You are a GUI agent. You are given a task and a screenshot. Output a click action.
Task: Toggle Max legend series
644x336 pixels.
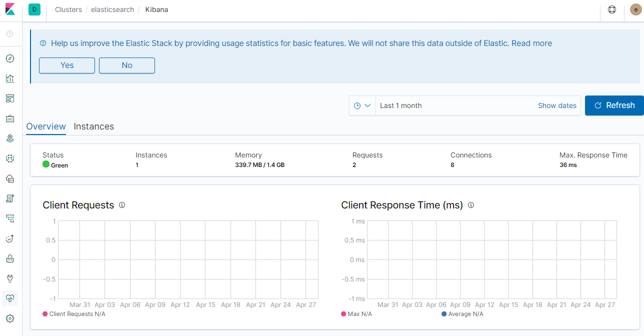coord(356,314)
